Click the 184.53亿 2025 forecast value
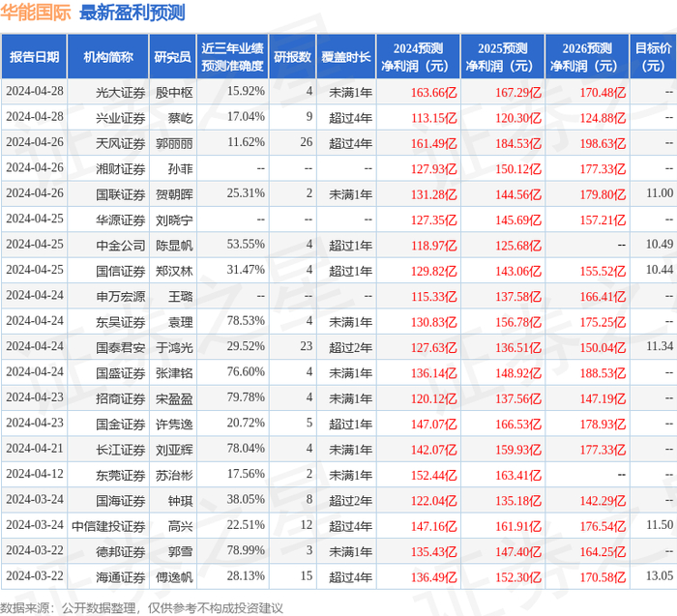The height and width of the screenshot is (616, 677). point(518,143)
